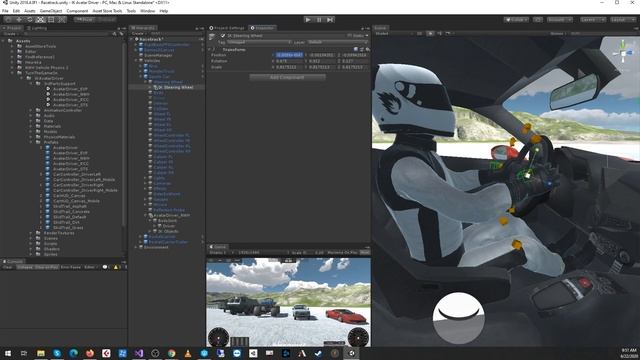Open Visual Studio from the taskbar
The image size is (640, 360).
(x=139, y=353)
